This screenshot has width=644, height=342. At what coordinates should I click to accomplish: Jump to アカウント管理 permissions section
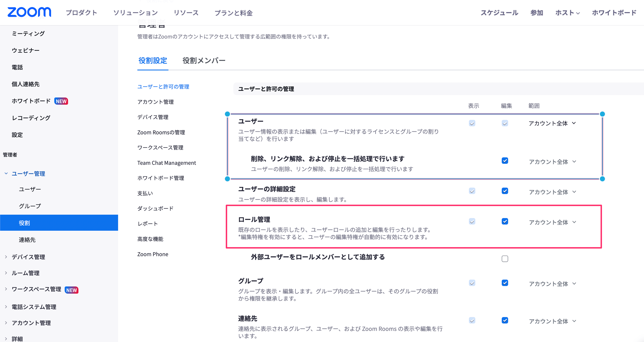coord(155,102)
